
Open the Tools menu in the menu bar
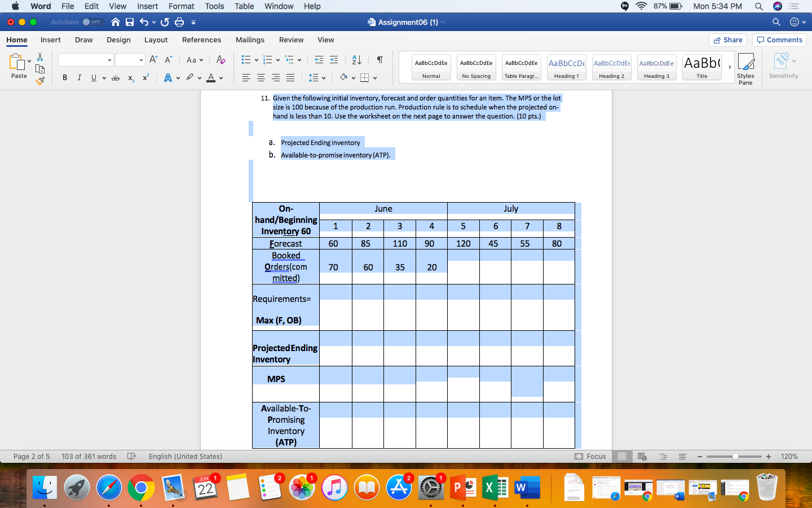point(214,6)
